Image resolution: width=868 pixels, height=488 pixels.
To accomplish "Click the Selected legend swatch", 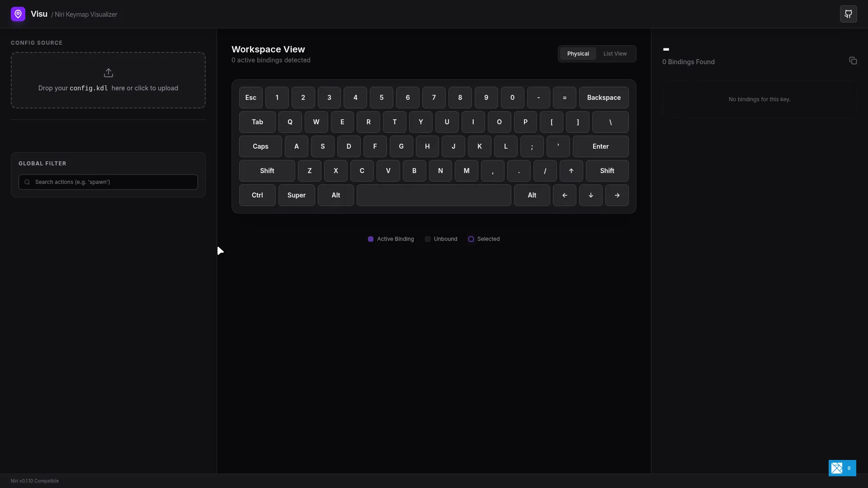I will point(471,239).
